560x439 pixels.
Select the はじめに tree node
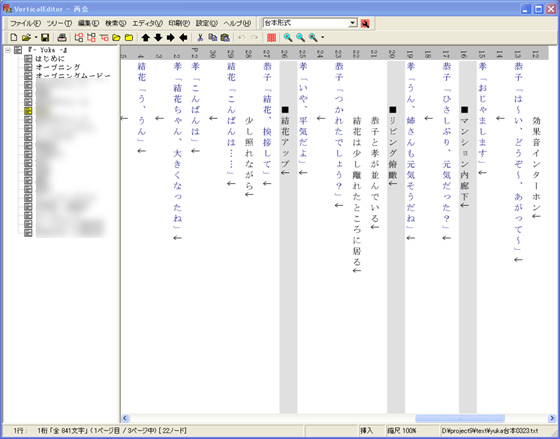50,58
